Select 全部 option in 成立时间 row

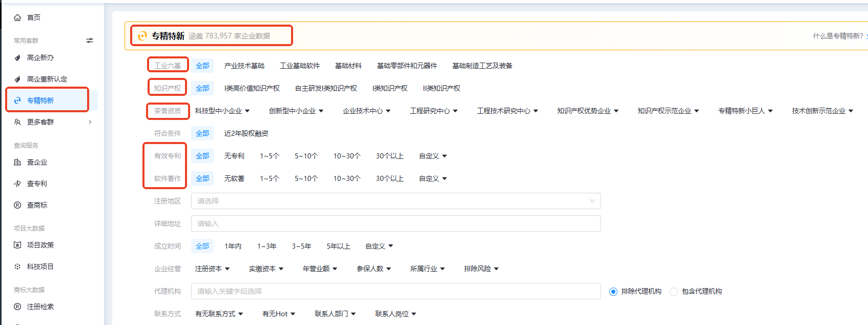[x=202, y=246]
